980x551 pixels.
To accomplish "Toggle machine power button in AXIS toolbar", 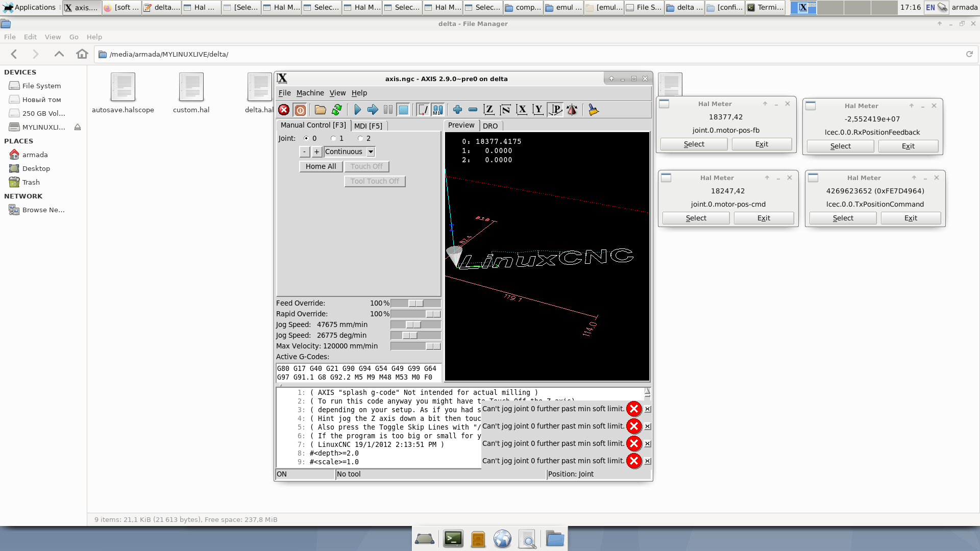I will (300, 110).
